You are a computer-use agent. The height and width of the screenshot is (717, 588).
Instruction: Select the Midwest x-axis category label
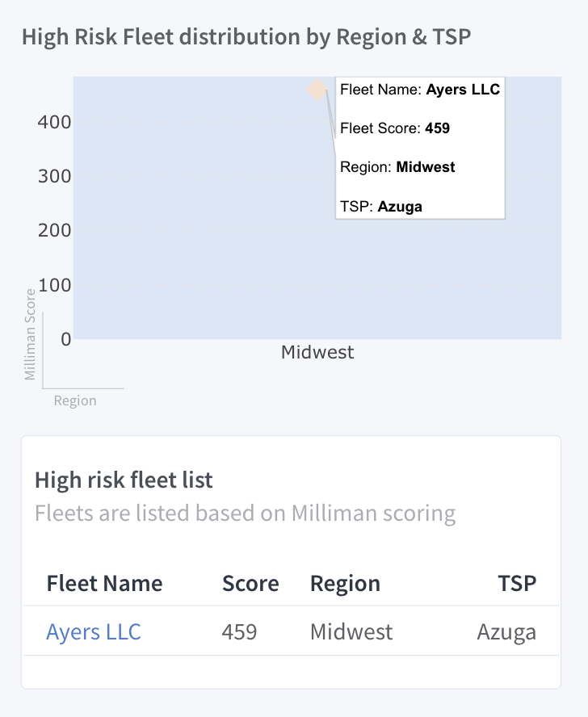click(317, 352)
